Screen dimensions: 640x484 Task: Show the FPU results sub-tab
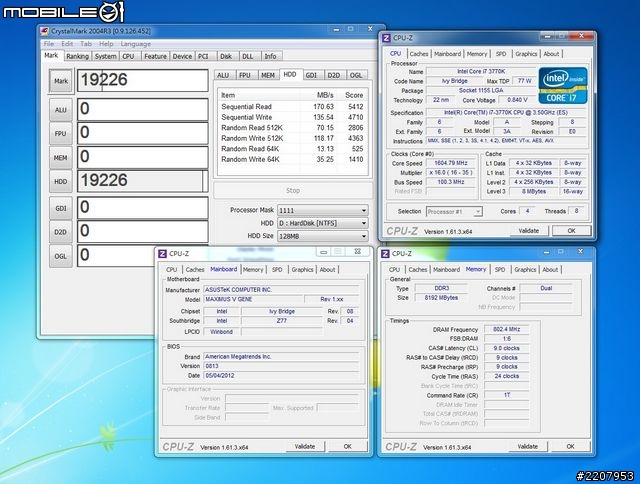click(245, 75)
